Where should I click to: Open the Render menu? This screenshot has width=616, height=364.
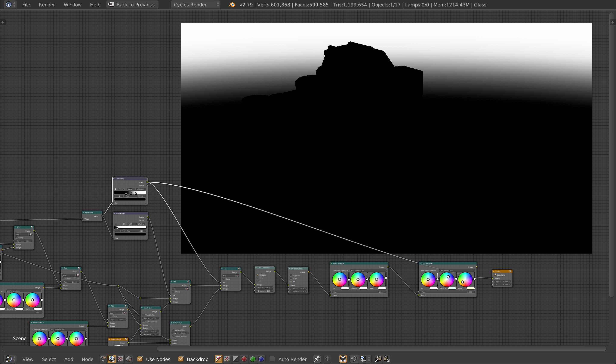(47, 5)
